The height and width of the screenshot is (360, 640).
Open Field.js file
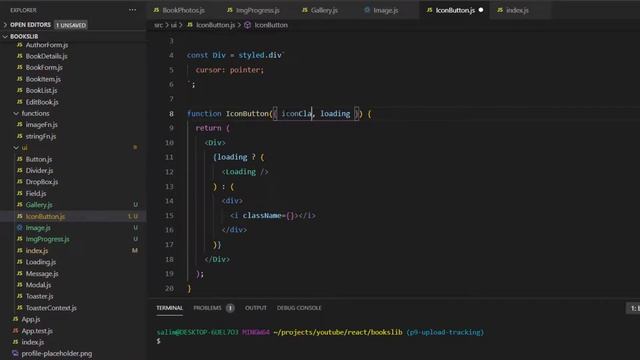[x=36, y=193]
